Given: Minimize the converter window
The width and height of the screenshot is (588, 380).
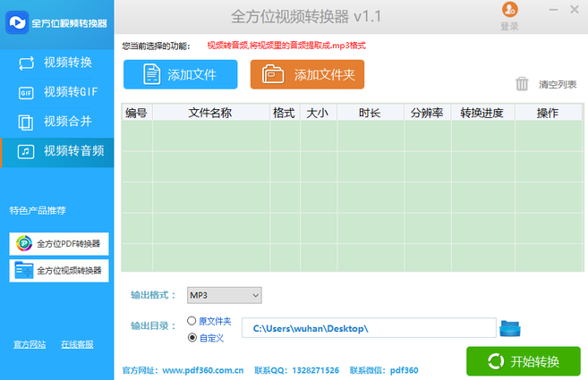Looking at the screenshot, I should coord(553,10).
